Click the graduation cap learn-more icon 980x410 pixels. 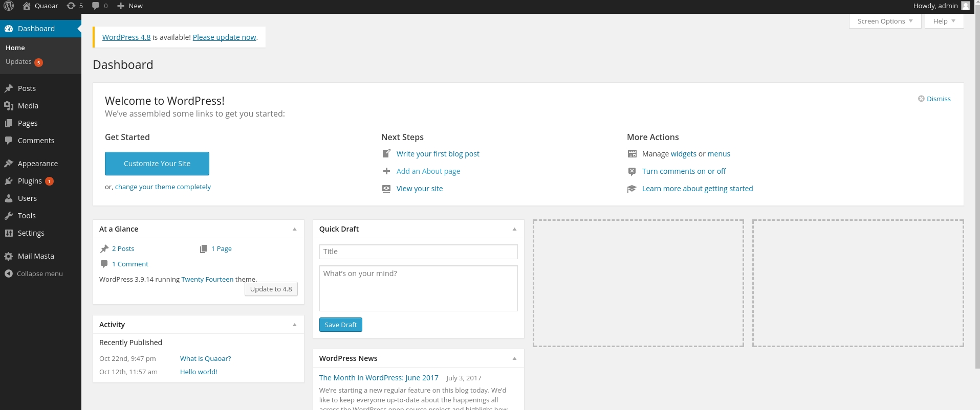tap(632, 189)
